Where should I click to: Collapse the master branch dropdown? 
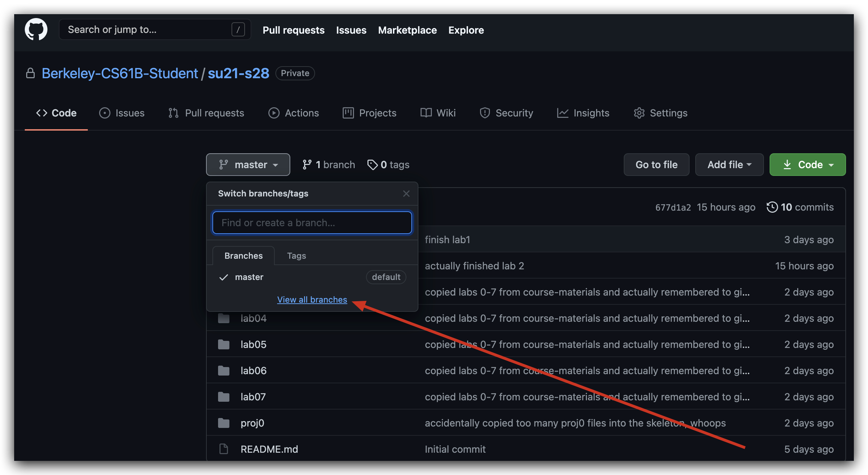pyautogui.click(x=248, y=165)
